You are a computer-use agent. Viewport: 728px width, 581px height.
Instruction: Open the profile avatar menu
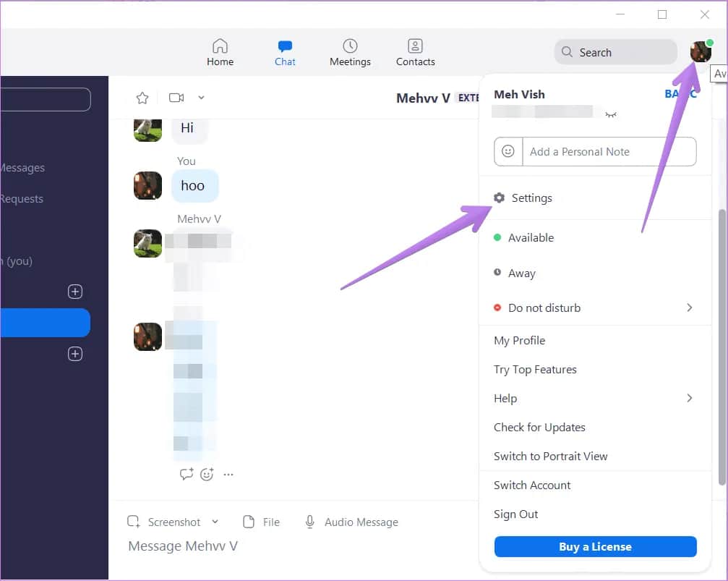click(700, 52)
